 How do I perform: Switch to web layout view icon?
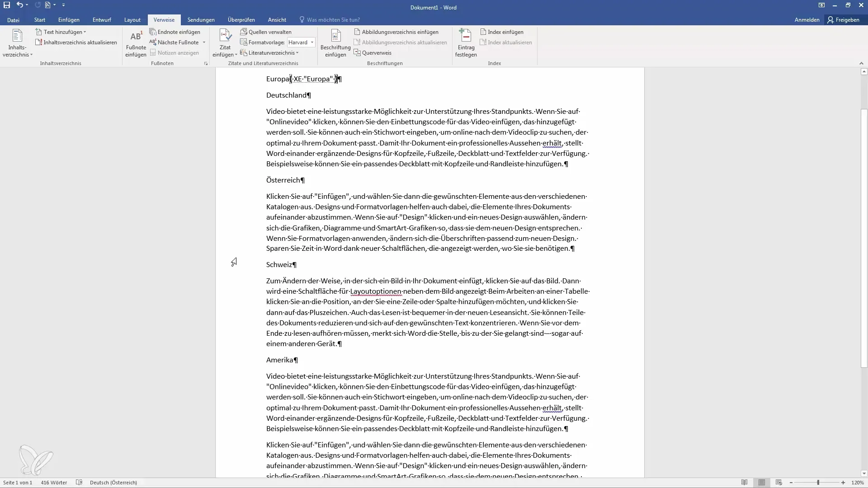pos(778,483)
